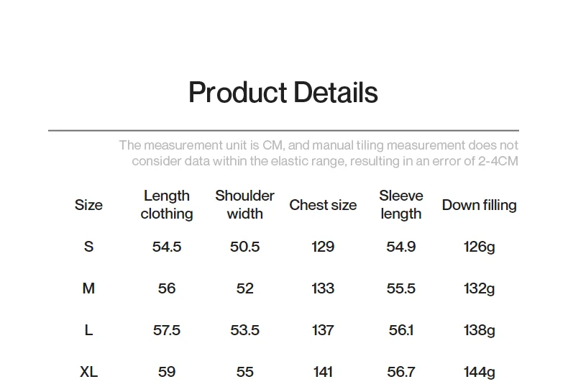Click the 54.5 length value for S
The image size is (568, 392).
point(167,247)
